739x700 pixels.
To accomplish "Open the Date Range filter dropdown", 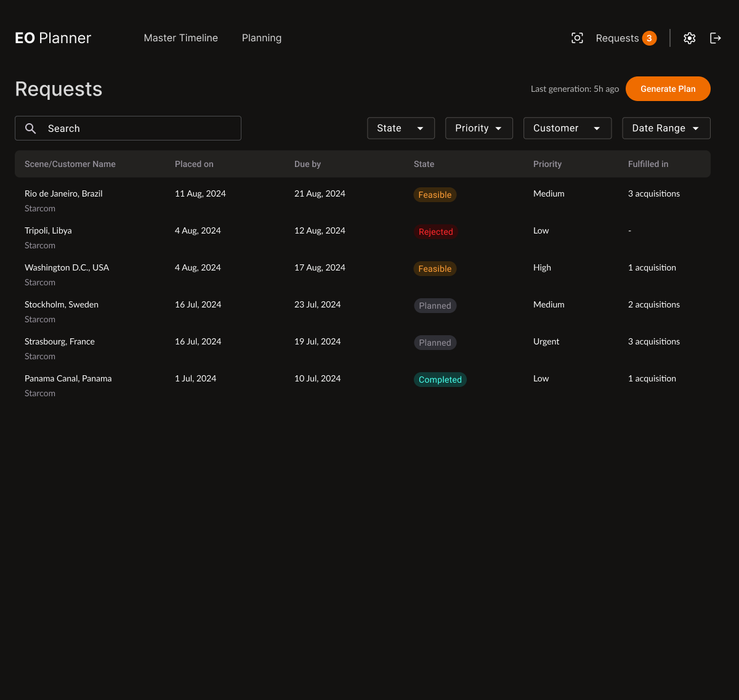I will coord(666,128).
